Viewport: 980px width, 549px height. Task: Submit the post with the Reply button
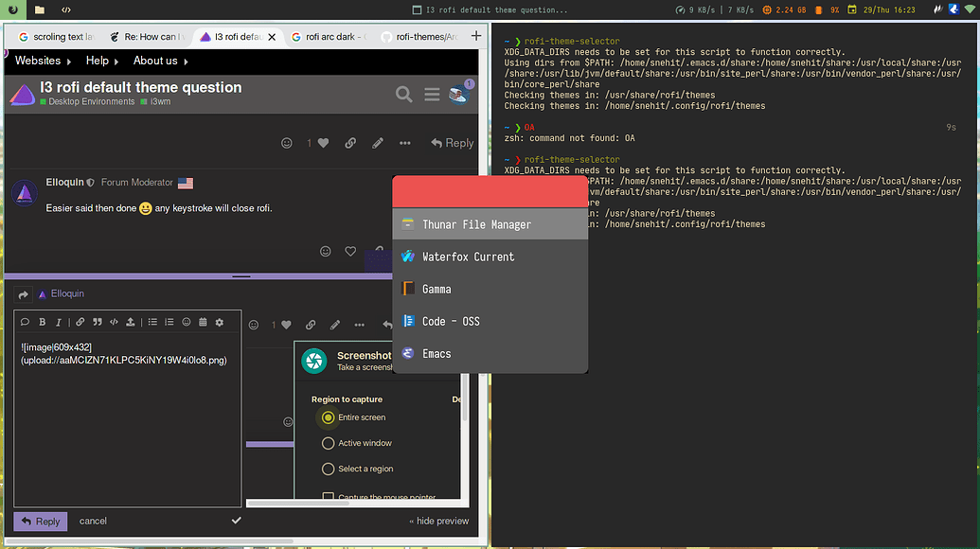click(40, 521)
